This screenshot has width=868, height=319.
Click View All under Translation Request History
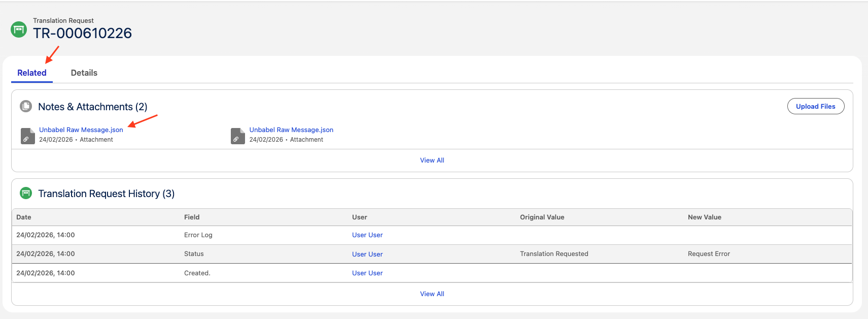432,294
